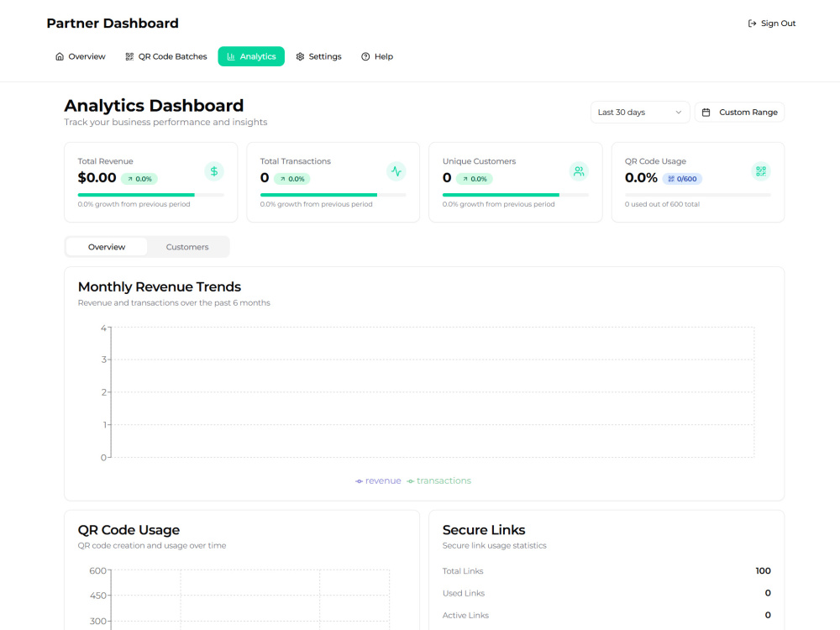Click the Active Links row label
Viewport: 840px width, 630px height.
coord(465,616)
